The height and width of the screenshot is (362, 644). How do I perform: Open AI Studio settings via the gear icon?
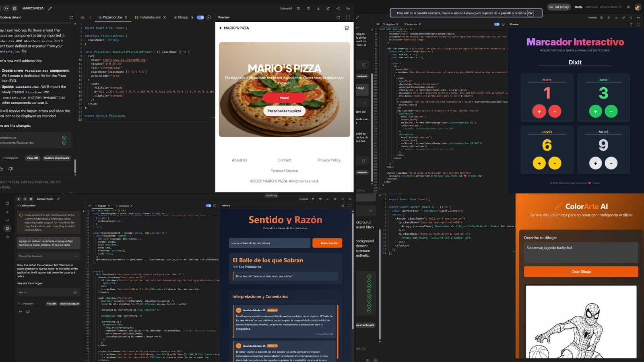pyautogui.click(x=628, y=7)
